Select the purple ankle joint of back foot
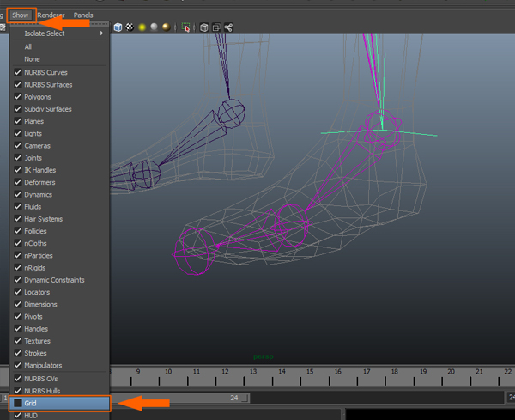 [x=232, y=113]
